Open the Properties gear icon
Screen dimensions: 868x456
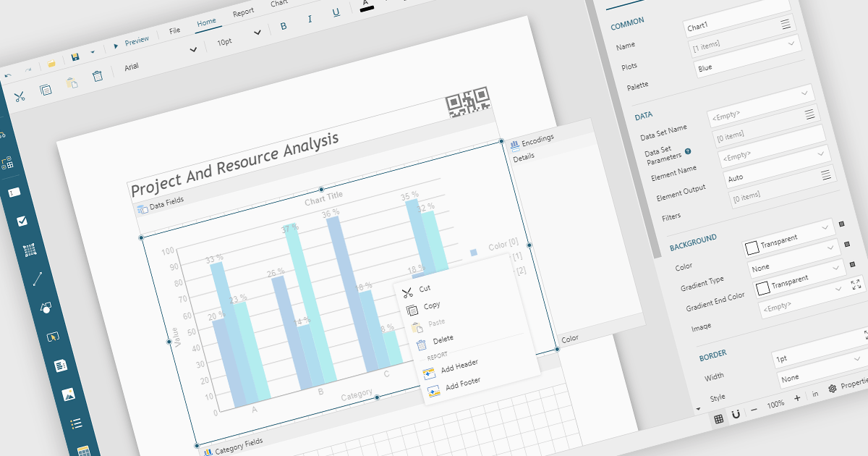tap(833, 388)
